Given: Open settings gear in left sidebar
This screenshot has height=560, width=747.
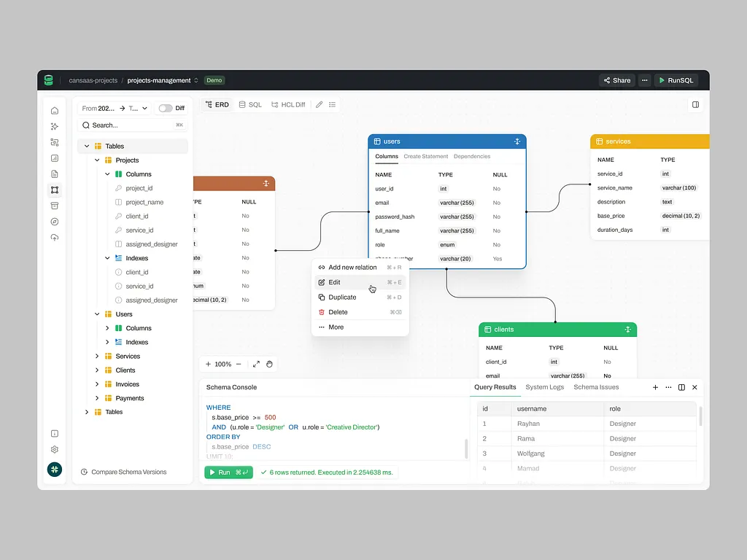Looking at the screenshot, I should [x=55, y=450].
